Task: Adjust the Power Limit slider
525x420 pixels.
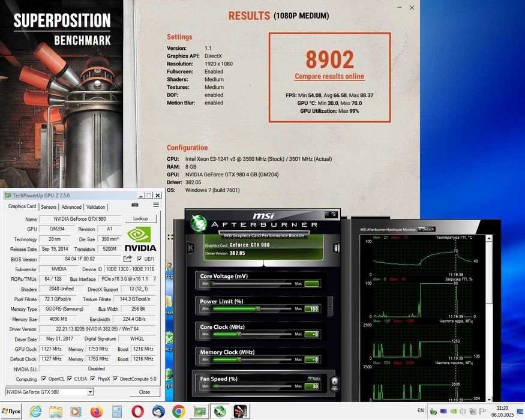Action: pyautogui.click(x=252, y=309)
